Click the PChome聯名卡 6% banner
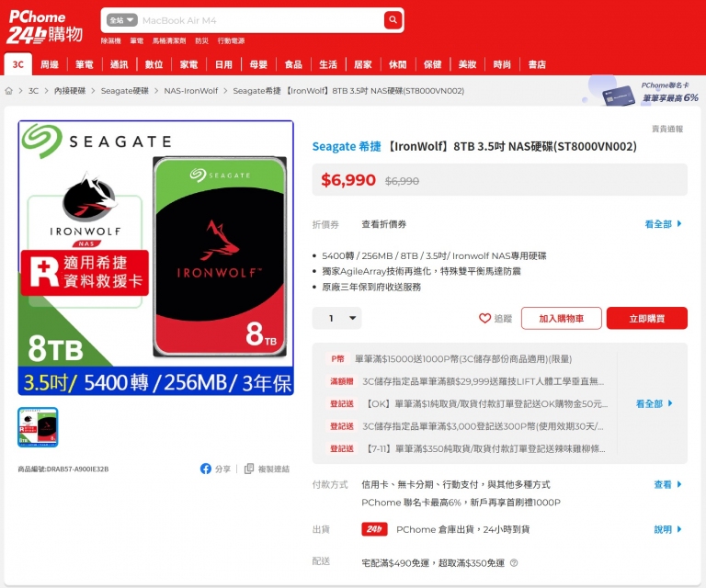The image size is (706, 588). [x=643, y=92]
